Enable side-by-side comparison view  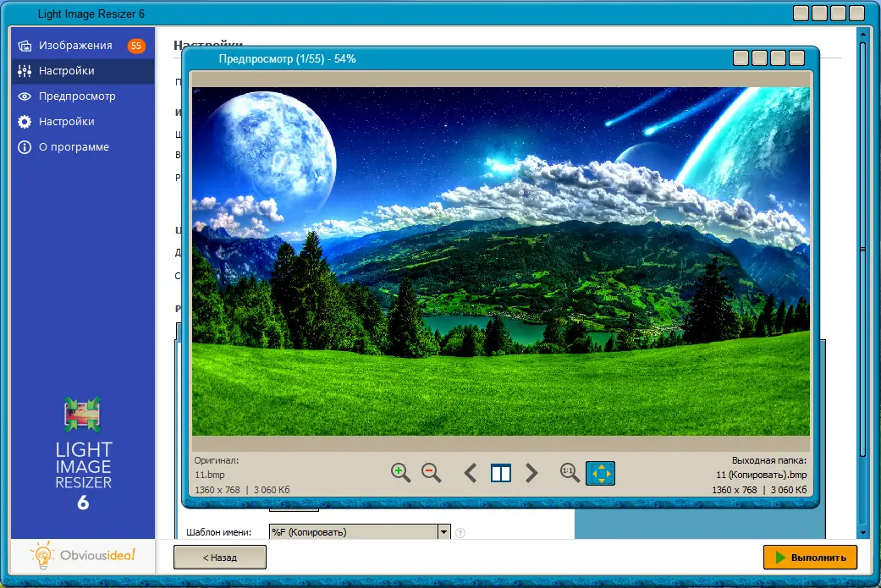(x=501, y=473)
